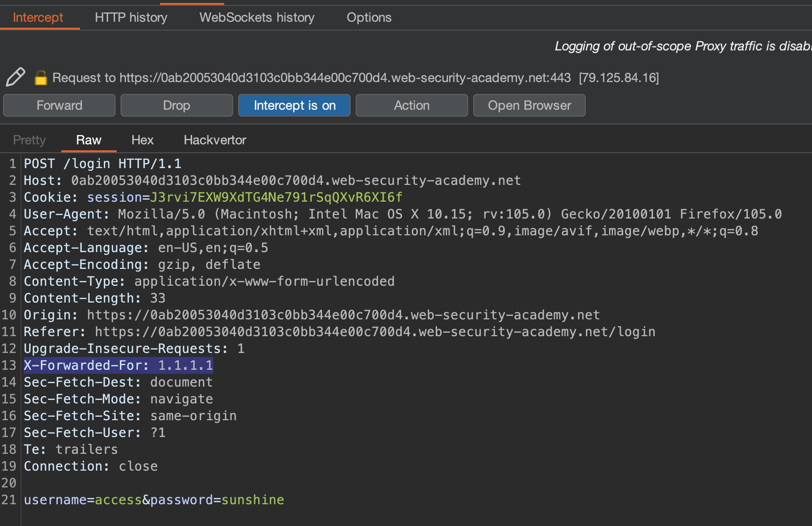Open the WebSockets history tab

click(x=256, y=17)
